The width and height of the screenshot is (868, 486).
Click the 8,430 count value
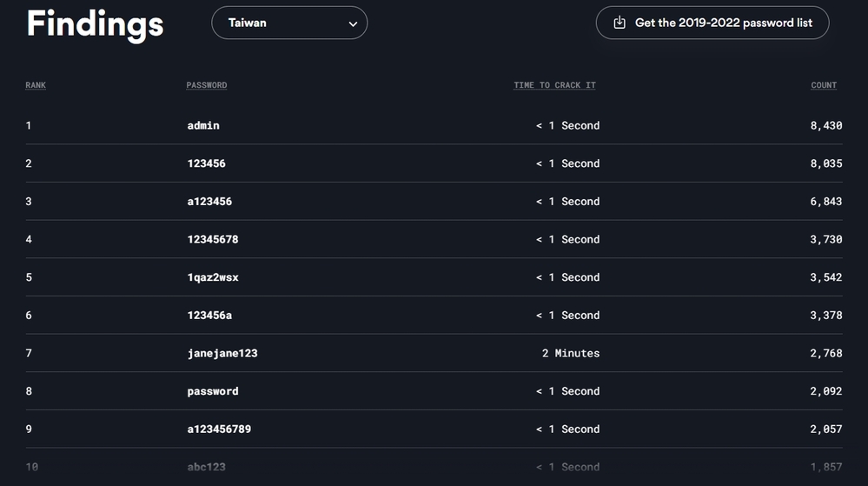[x=825, y=125]
